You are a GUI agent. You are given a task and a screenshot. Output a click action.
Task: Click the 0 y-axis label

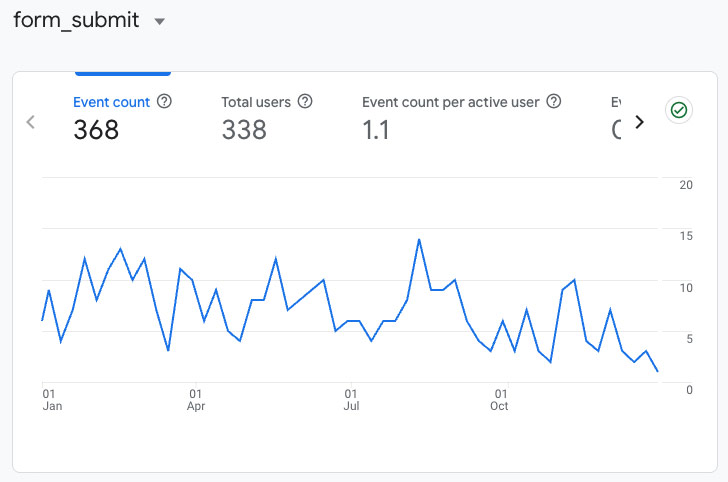point(689,390)
